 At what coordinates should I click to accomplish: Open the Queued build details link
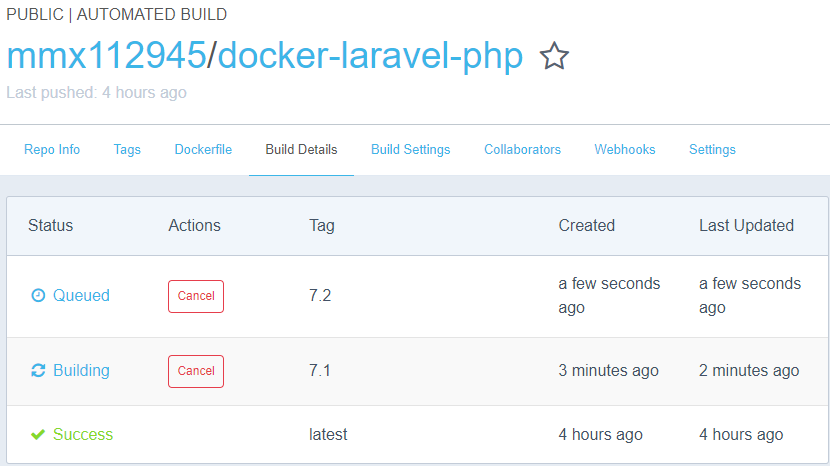[81, 296]
